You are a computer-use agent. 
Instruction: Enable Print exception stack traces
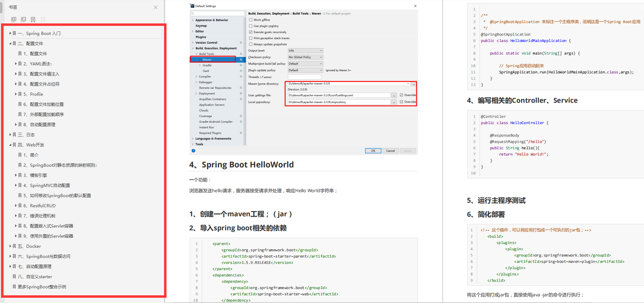[x=250, y=38]
